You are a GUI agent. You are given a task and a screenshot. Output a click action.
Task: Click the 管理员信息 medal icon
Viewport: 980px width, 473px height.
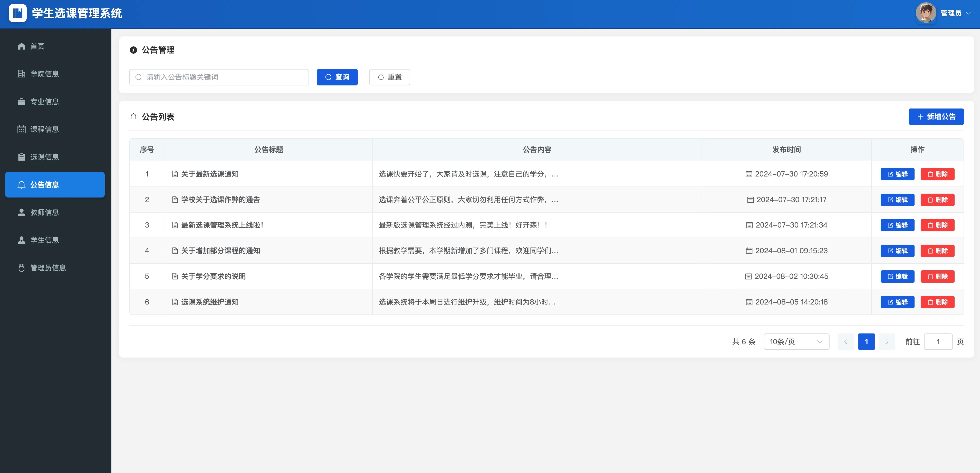click(21, 268)
